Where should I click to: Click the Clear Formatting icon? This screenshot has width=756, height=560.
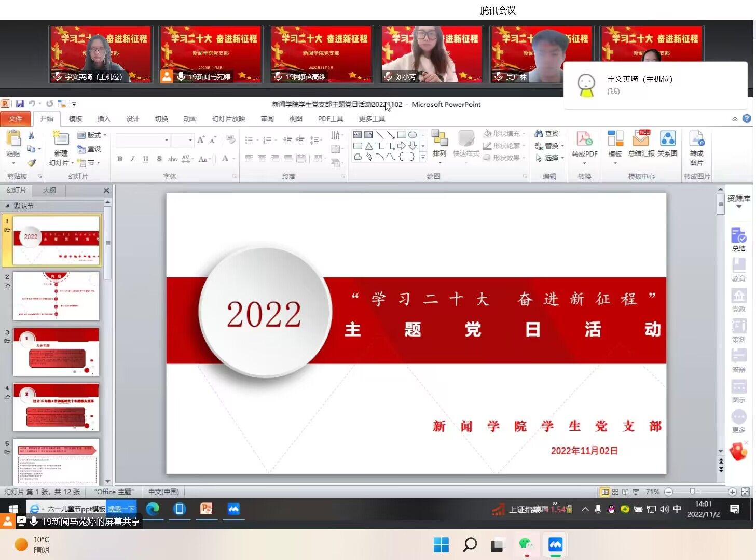point(230,139)
